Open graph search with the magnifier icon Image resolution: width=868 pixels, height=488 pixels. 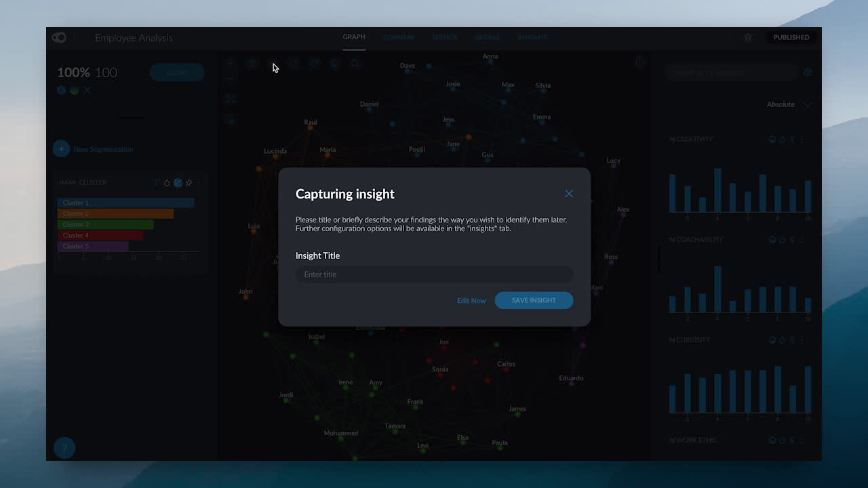click(x=355, y=63)
